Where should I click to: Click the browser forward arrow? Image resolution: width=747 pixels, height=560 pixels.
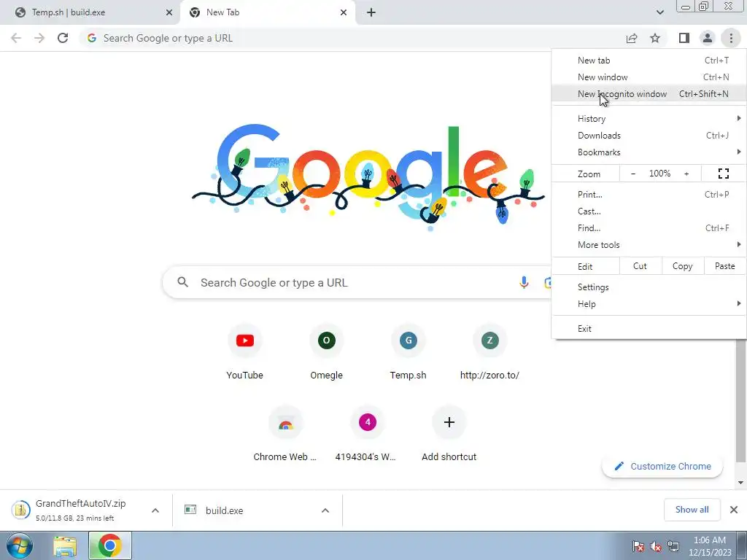[39, 38]
